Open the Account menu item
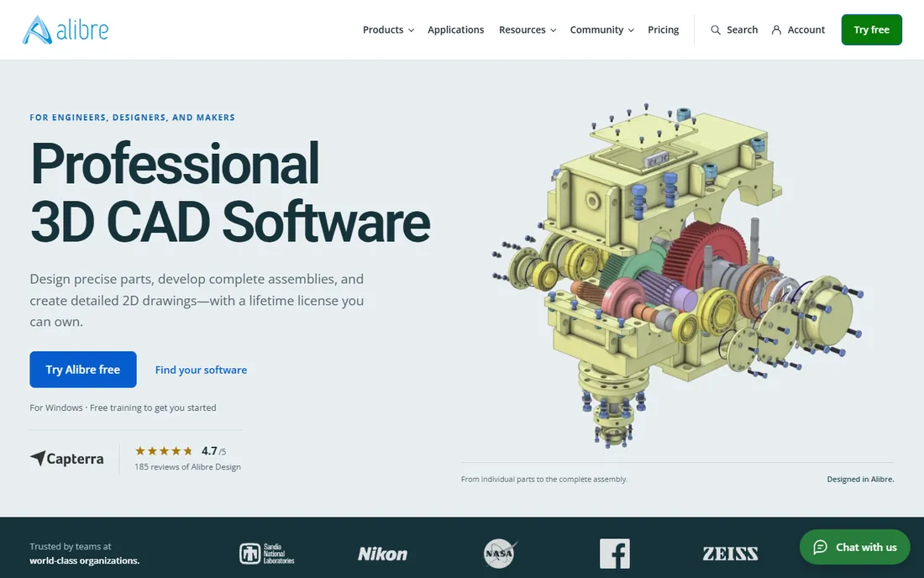The image size is (924, 578). [798, 30]
